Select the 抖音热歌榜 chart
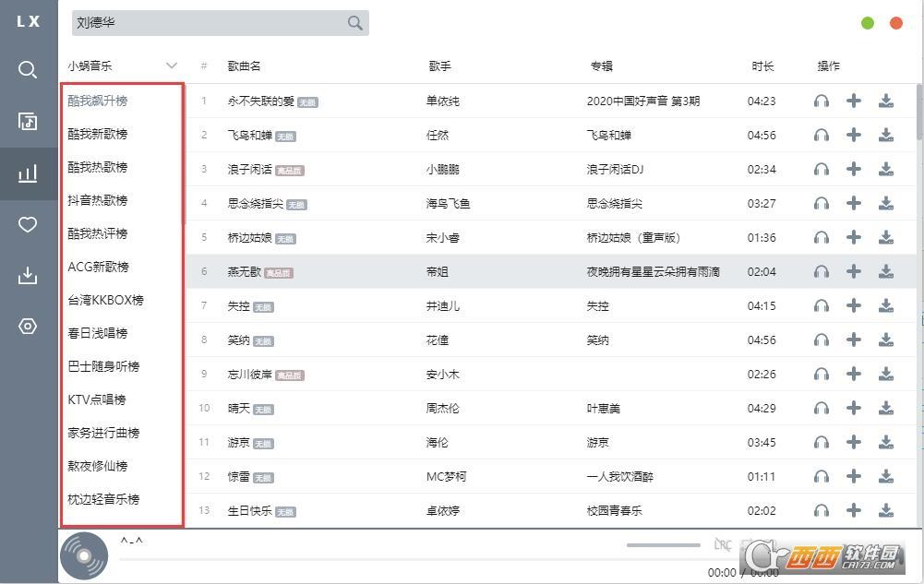 click(98, 201)
